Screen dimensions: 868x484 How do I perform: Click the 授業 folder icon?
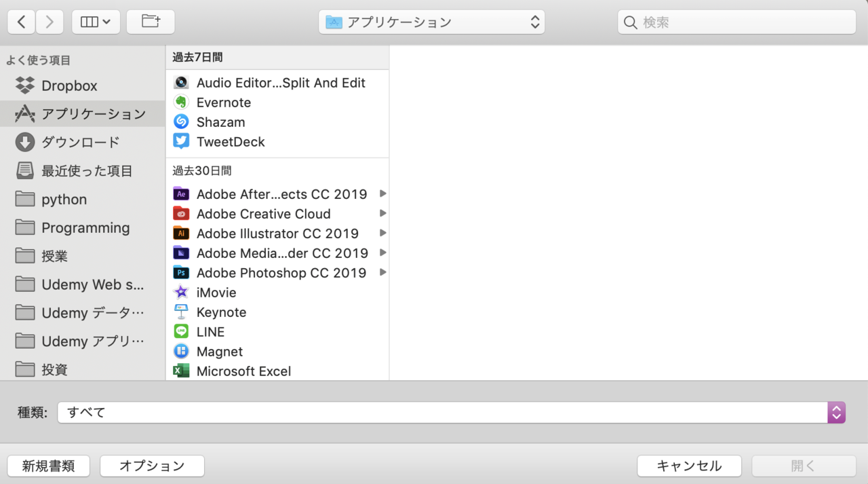[x=25, y=257]
